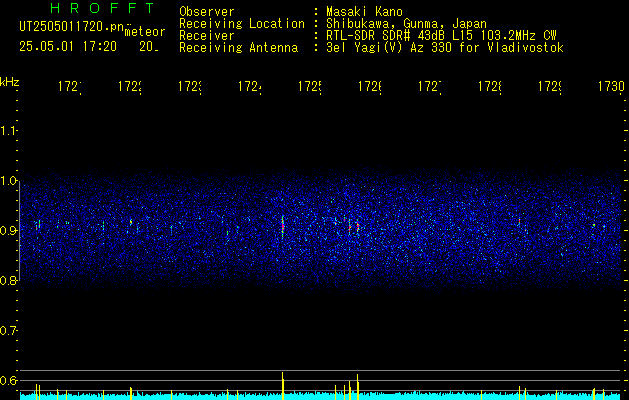Viewport: 629px width, 400px height.
Task: Click the green HROFFT title text
Action: point(103,8)
